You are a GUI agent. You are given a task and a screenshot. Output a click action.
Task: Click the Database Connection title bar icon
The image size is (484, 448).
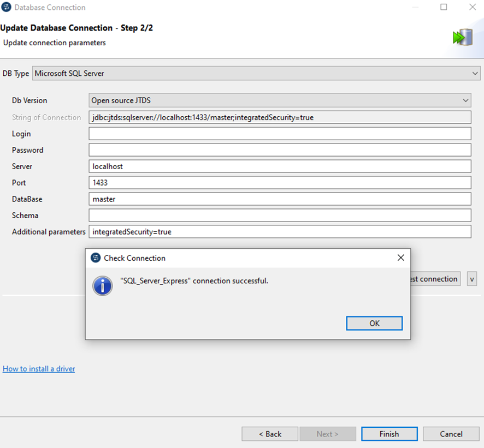point(7,8)
